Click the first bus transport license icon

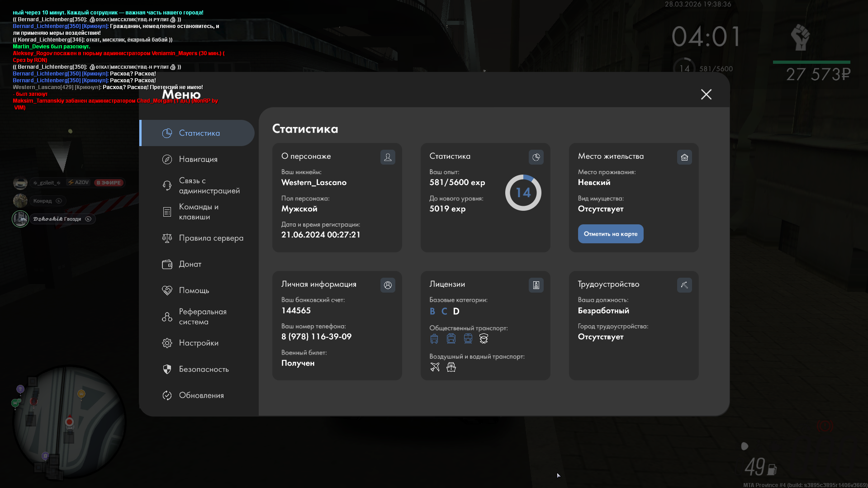coord(434,339)
